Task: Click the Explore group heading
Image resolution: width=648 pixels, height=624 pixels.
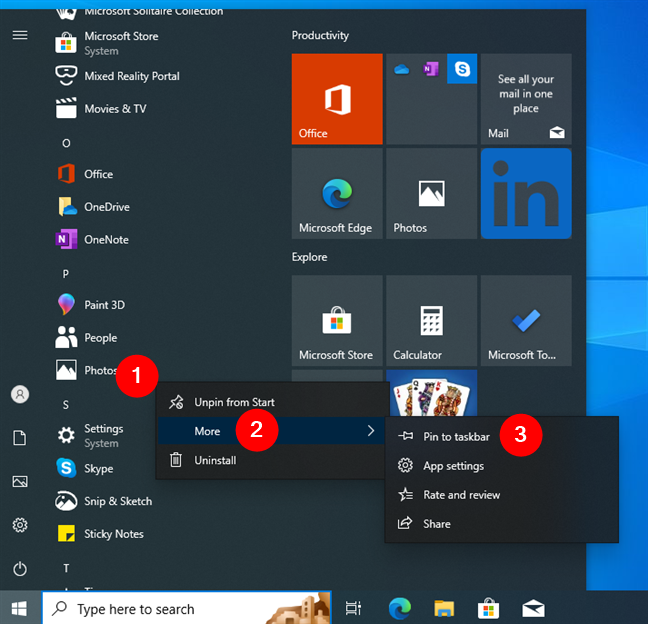Action: click(310, 257)
